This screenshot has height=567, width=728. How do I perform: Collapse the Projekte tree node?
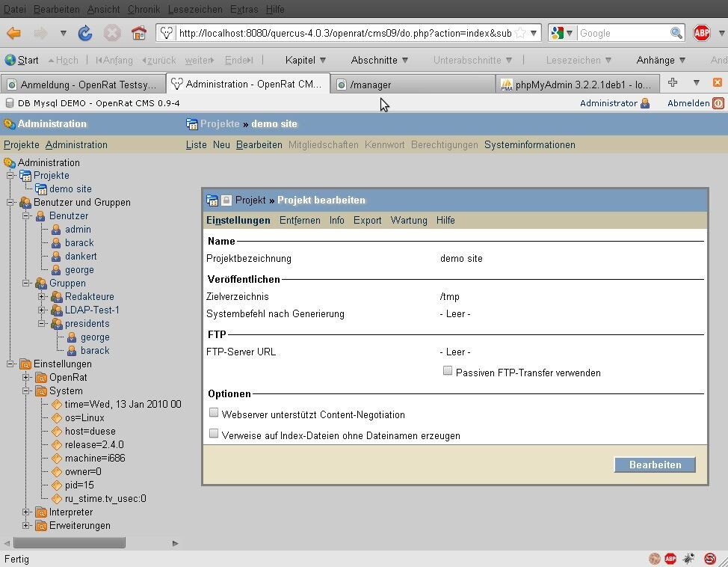10,175
